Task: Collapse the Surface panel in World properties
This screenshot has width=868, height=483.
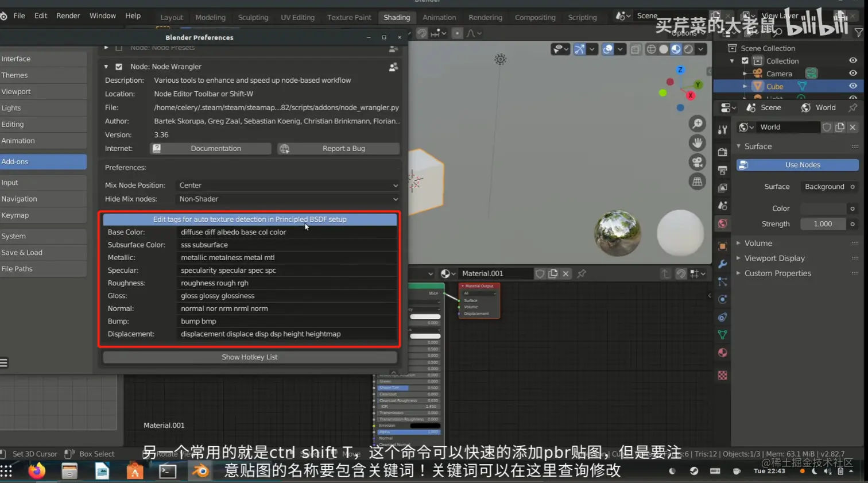Action: [739, 146]
